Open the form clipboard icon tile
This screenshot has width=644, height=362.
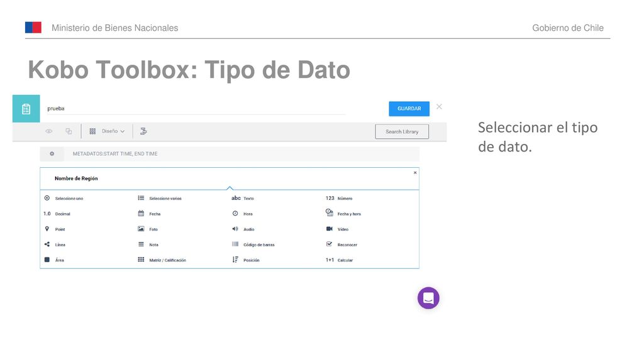coord(26,109)
